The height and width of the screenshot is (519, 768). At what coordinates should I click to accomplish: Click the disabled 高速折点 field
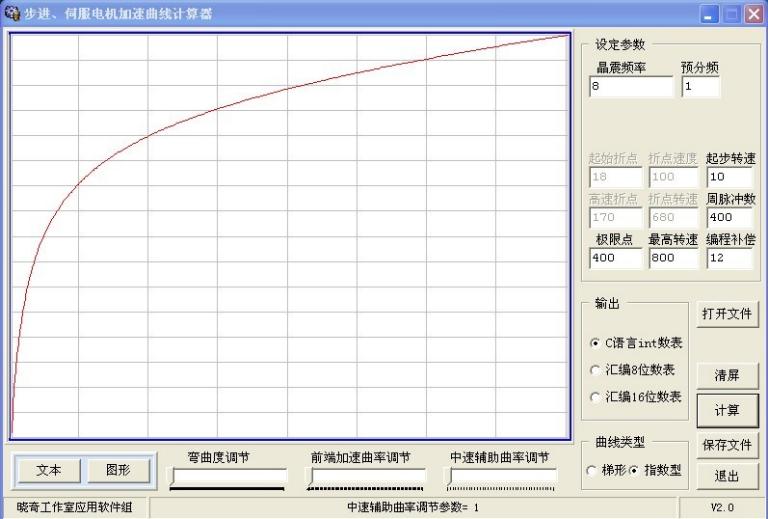(x=616, y=217)
